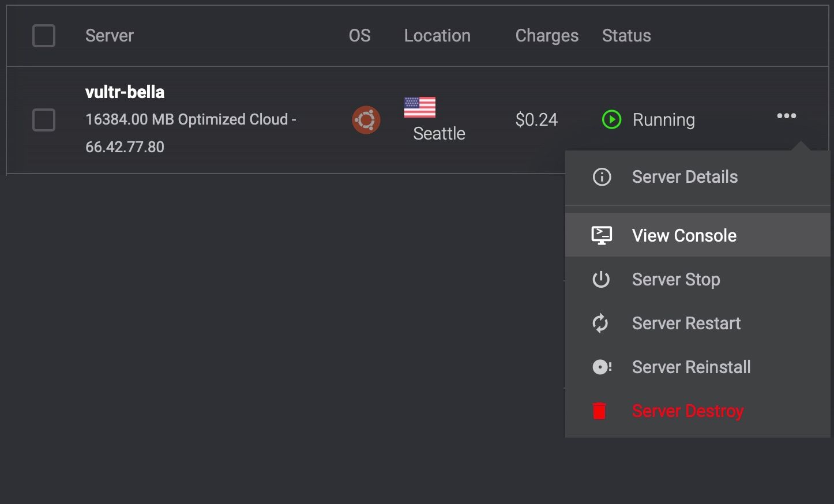Click the $0.24 charges amount
The width and height of the screenshot is (834, 504).
pyautogui.click(x=536, y=120)
